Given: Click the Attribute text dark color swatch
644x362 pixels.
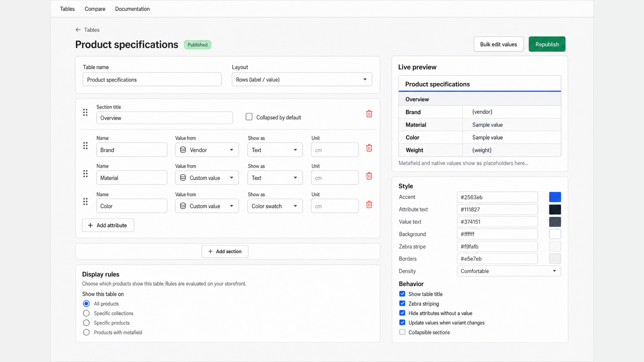Looking at the screenshot, I should click(555, 210).
